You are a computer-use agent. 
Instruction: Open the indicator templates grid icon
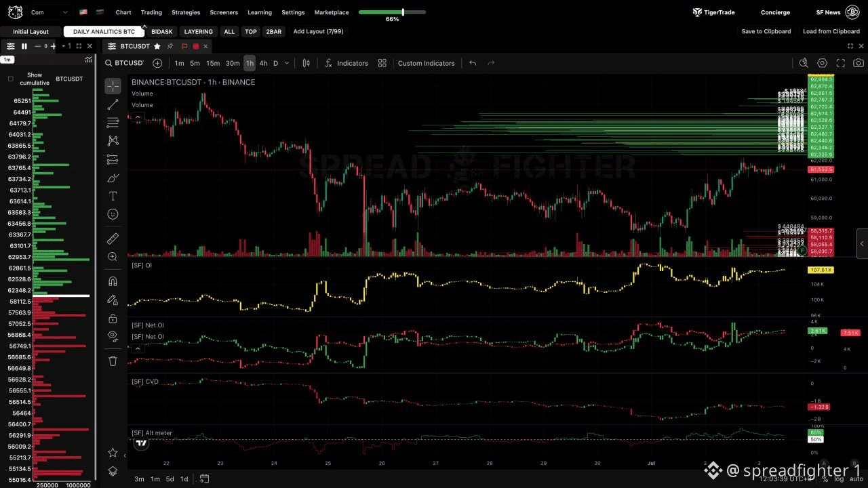coord(382,63)
